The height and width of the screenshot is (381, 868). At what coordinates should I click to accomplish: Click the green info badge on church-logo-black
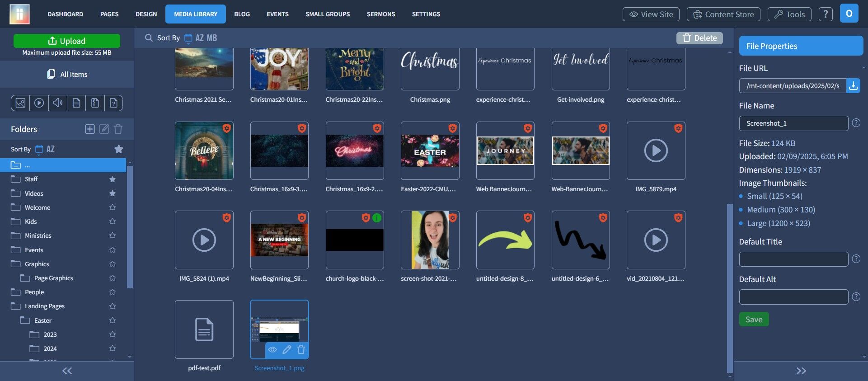[377, 218]
